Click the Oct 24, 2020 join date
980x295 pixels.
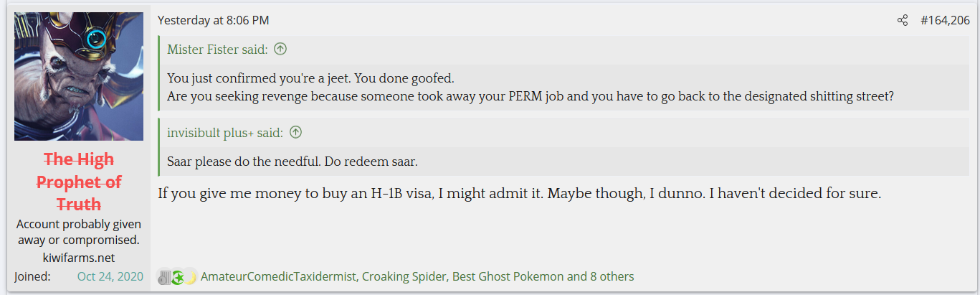tap(110, 276)
